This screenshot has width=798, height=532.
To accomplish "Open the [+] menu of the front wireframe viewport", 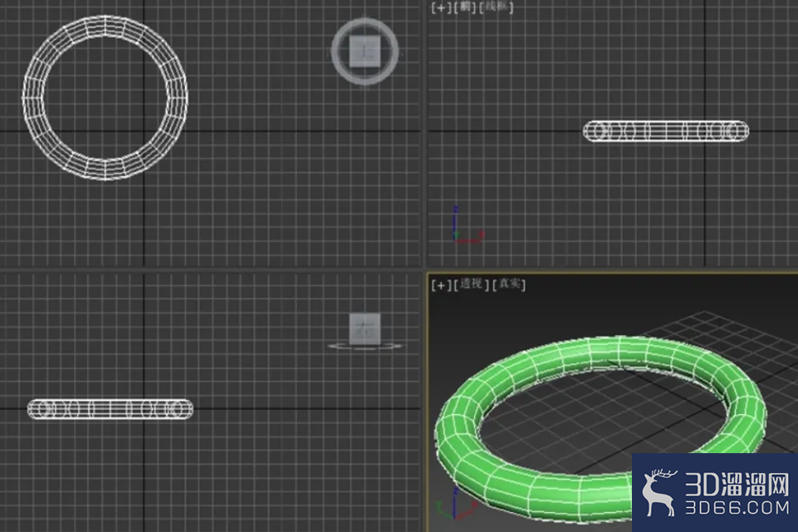I will 441,7.
